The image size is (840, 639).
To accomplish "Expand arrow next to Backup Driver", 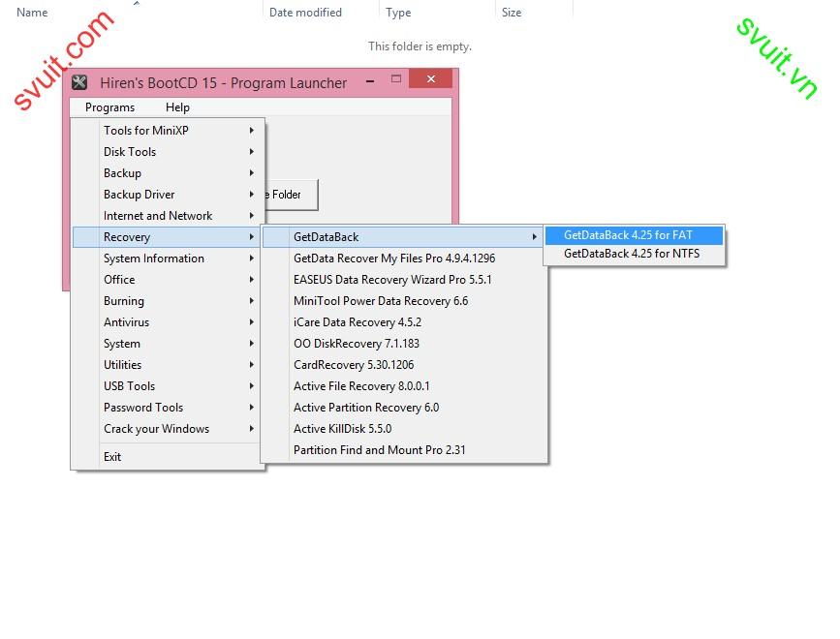I will tap(251, 195).
